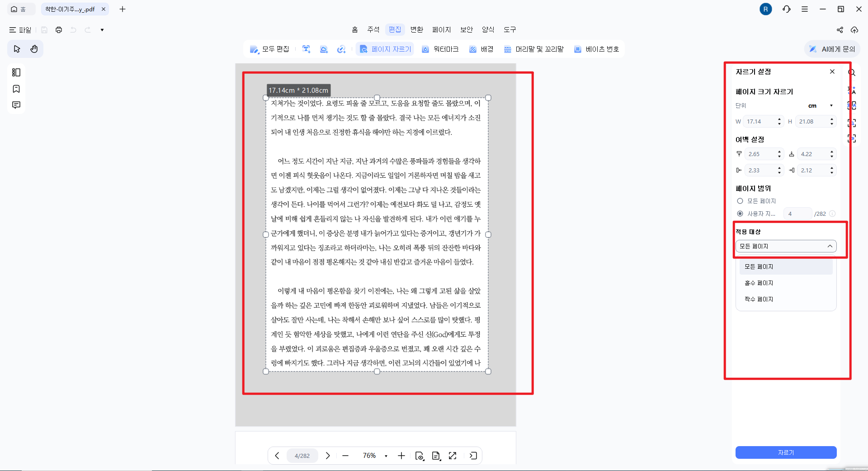Click the page number field 4/282
Screen dimensions: 868x471
(x=302, y=456)
